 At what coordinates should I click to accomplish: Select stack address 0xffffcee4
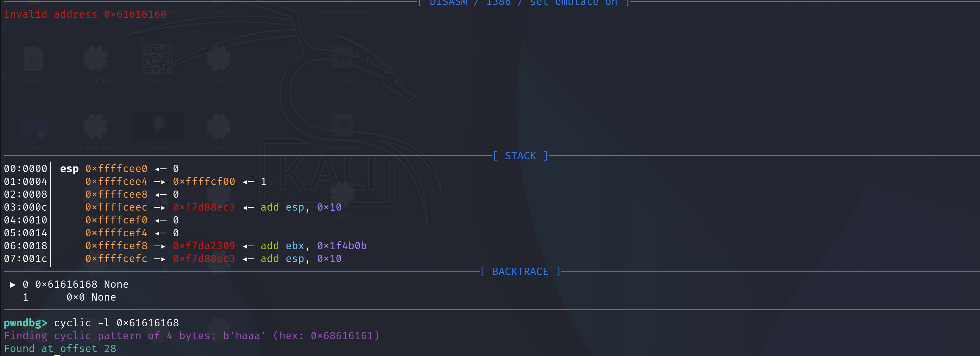coord(116,181)
